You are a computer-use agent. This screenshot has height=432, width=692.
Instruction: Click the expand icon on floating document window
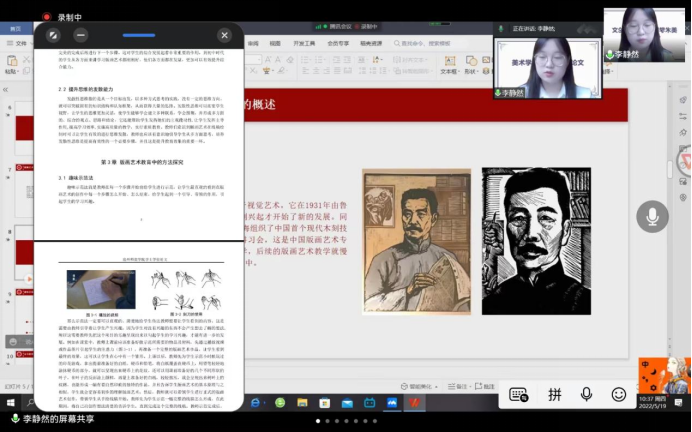coord(53,35)
